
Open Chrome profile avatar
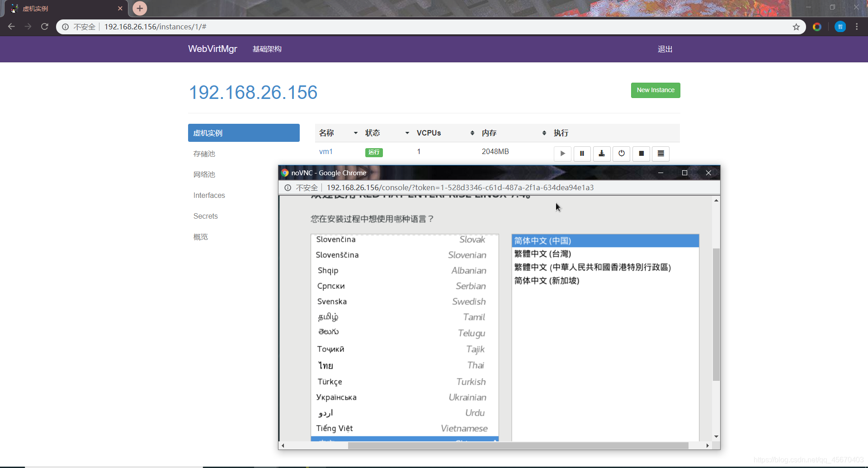click(x=840, y=27)
